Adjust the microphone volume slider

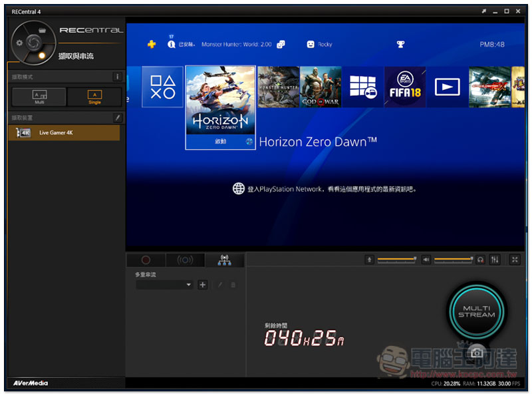(x=396, y=259)
